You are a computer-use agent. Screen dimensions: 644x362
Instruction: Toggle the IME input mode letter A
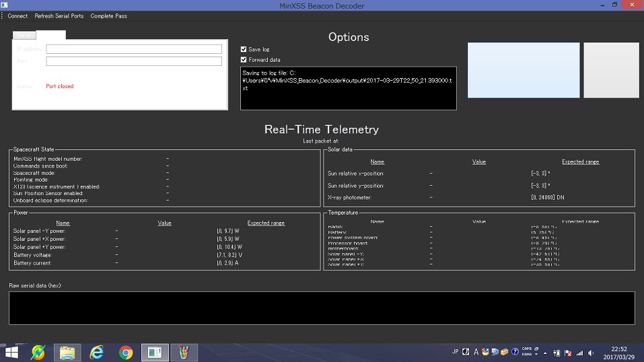[x=476, y=352]
